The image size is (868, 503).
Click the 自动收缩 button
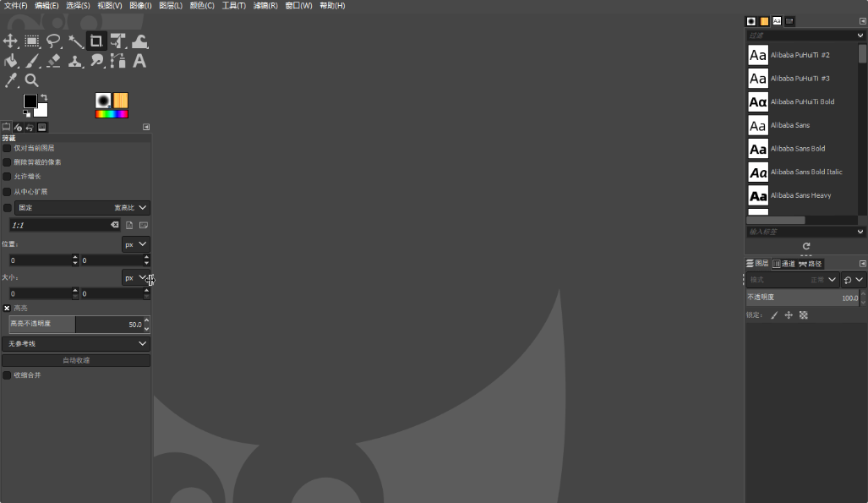pos(76,360)
